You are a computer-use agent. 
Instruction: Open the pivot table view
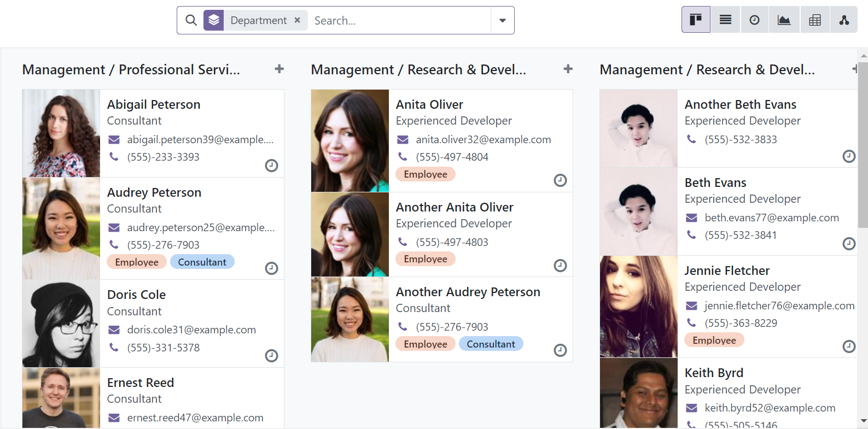(x=814, y=20)
